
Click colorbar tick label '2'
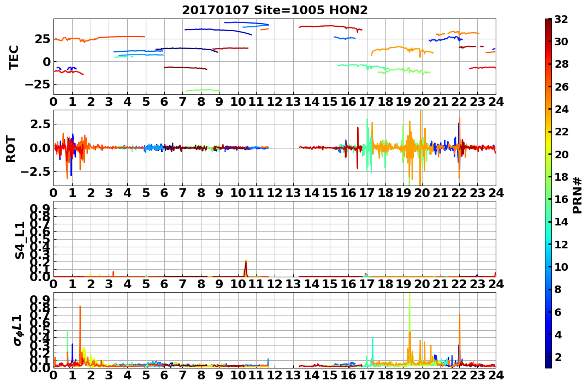(558, 356)
